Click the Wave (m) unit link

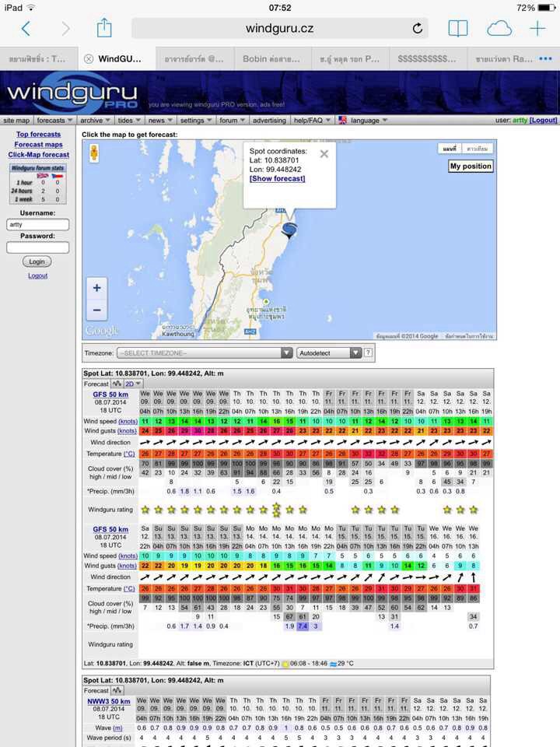(x=117, y=728)
